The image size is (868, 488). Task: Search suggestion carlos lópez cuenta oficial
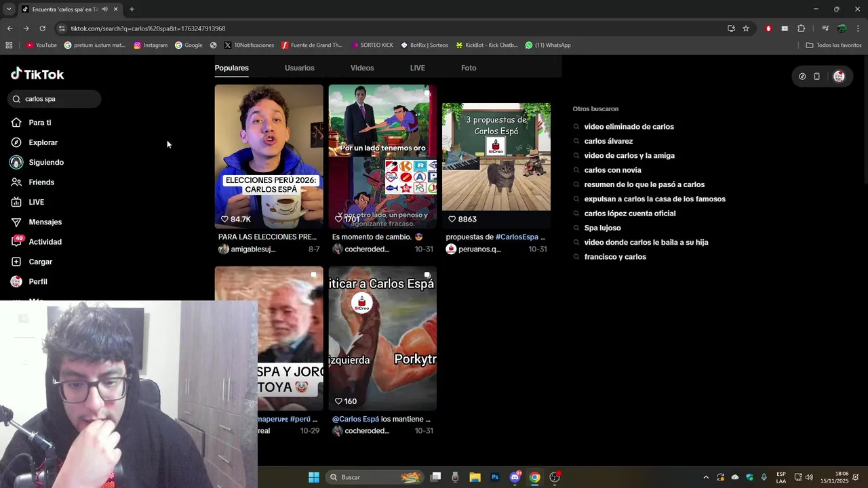pos(630,213)
